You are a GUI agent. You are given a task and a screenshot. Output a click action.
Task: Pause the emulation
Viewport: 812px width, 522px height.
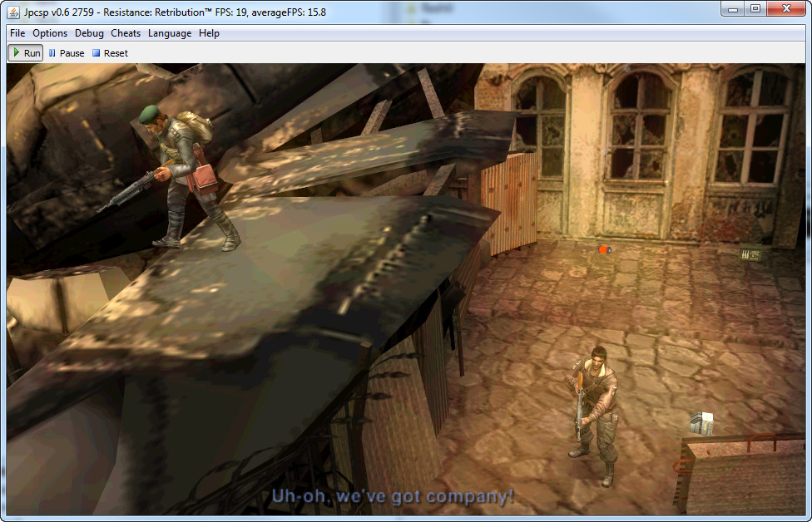pyautogui.click(x=67, y=53)
